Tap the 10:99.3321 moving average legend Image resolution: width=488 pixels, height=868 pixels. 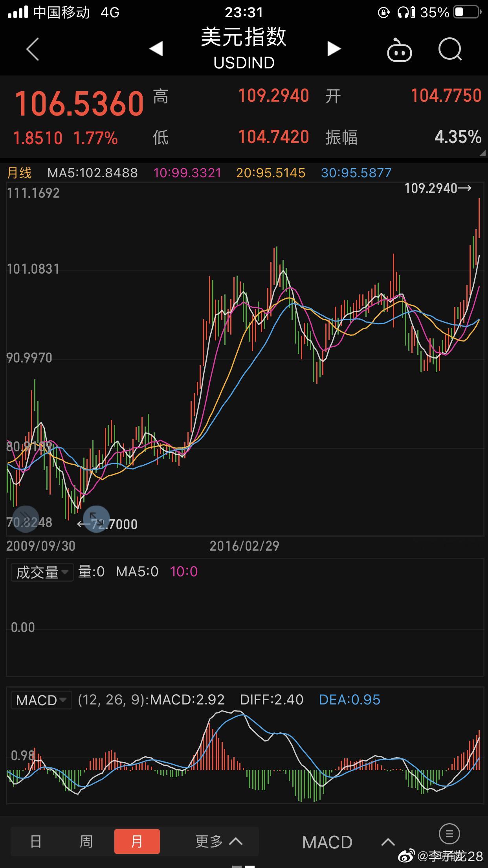pyautogui.click(x=187, y=173)
